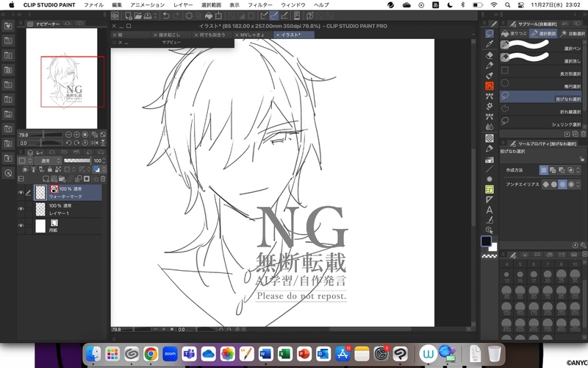588x368 pixels.
Task: Open the レイヤー menu
Action: 183,5
